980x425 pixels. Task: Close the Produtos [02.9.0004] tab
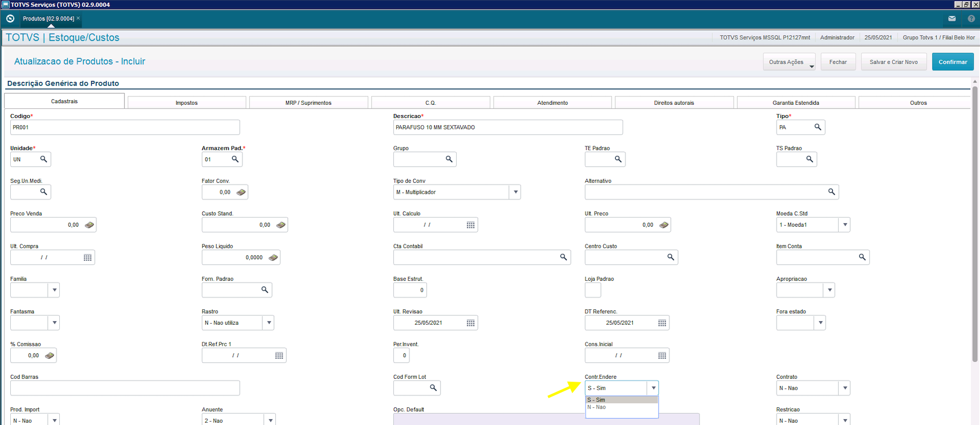tap(78, 18)
